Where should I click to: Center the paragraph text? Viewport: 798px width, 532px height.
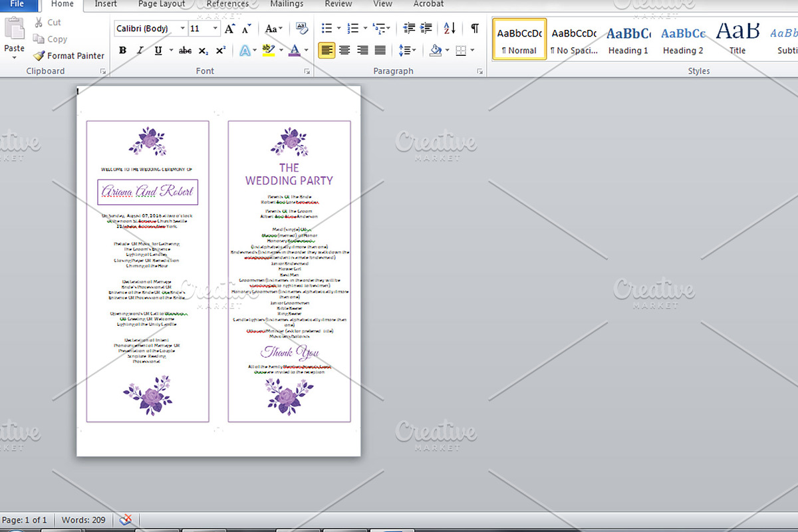tap(344, 51)
